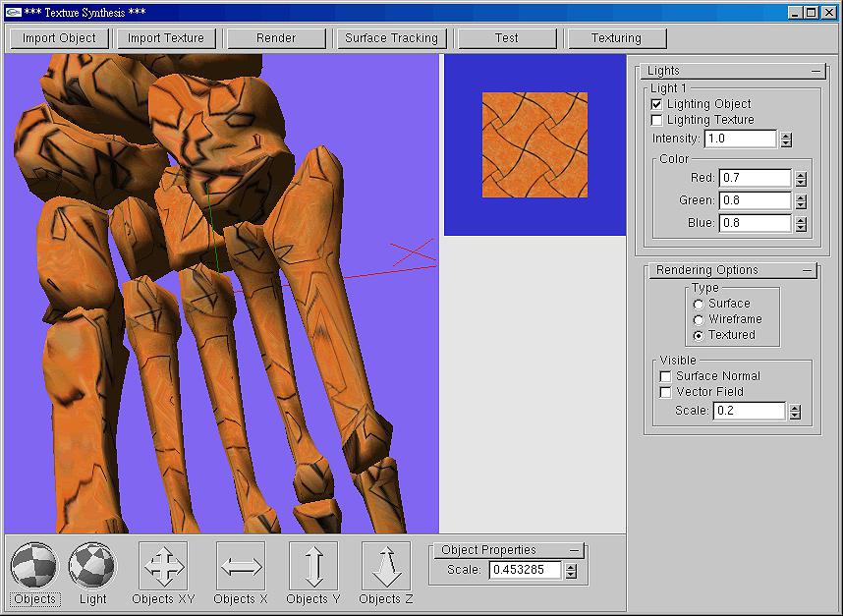This screenshot has height=616, width=843.
Task: Open the Texturing toolbar button
Action: coord(616,38)
